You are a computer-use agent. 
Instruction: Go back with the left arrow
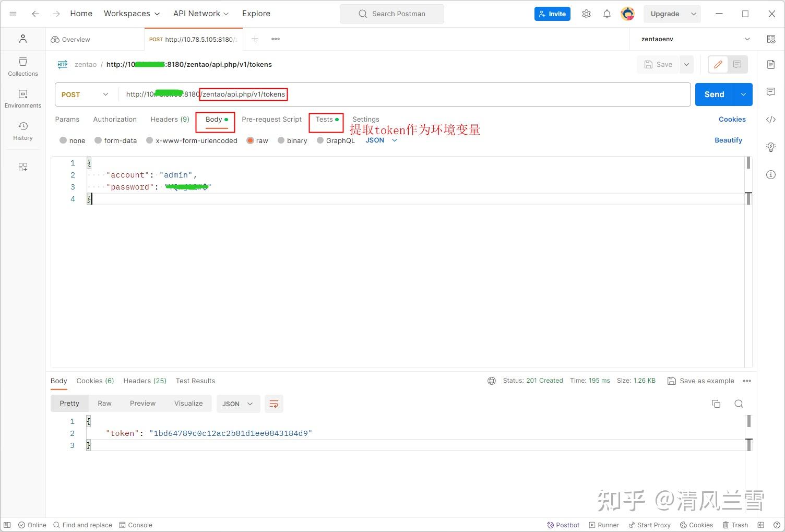click(x=35, y=14)
